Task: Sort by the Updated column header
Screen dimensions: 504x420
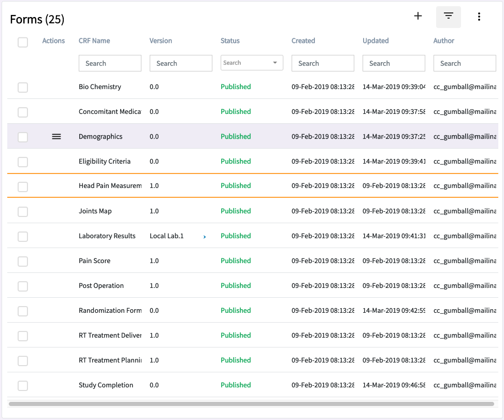Action: (376, 41)
